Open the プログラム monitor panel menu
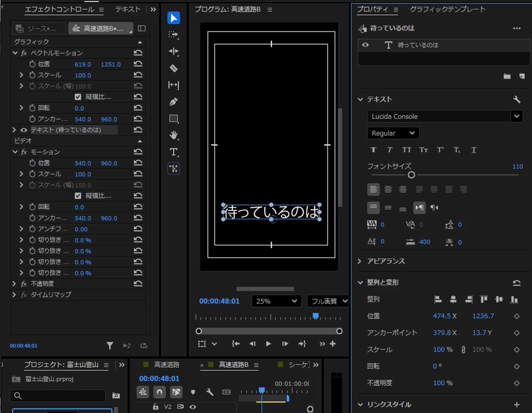 pyautogui.click(x=270, y=10)
